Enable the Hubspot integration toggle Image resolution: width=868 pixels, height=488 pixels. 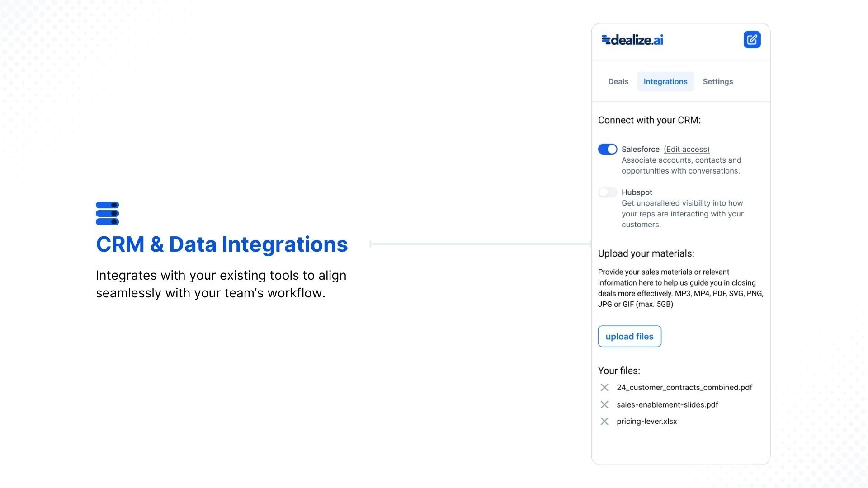tap(607, 192)
